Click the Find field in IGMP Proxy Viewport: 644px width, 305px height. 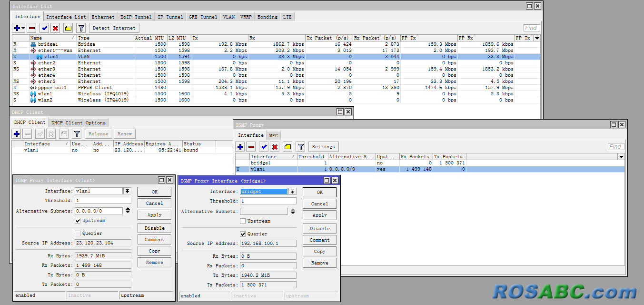pos(615,147)
